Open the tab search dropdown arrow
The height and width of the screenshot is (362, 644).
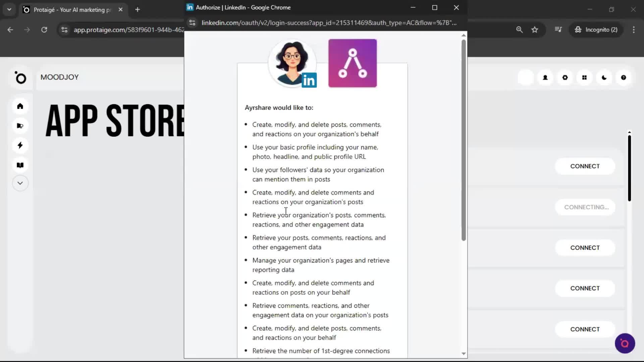(9, 9)
